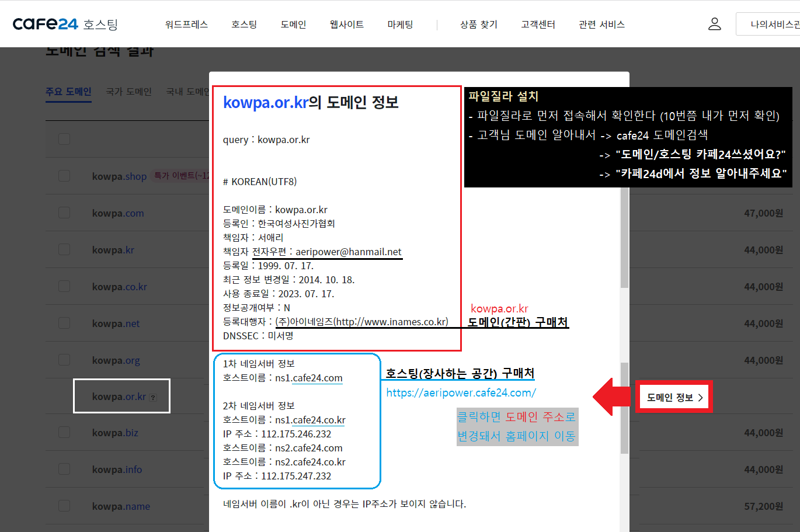
Task: Click the ns2.cafe24.co.kr hostname text
Action: pyautogui.click(x=310, y=462)
